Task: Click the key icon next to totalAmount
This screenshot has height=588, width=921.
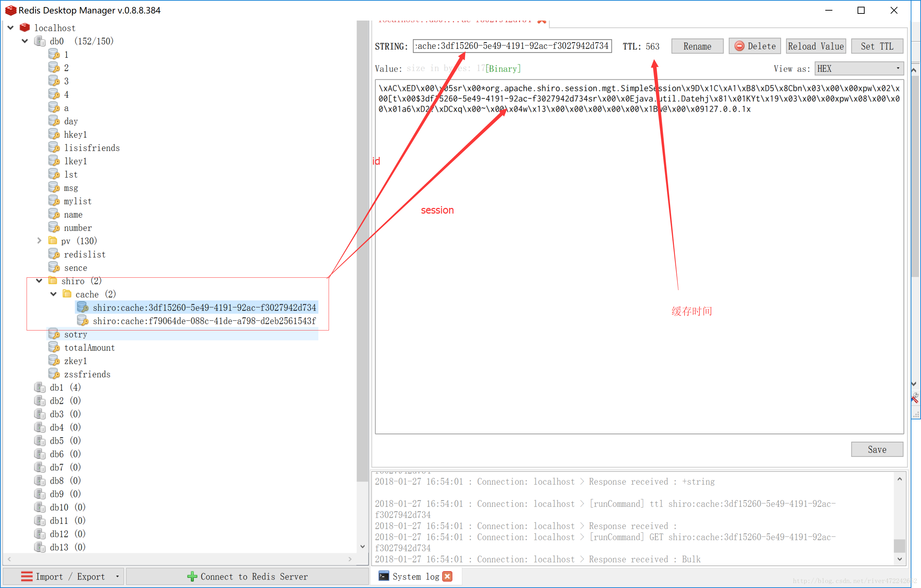Action: 54,347
